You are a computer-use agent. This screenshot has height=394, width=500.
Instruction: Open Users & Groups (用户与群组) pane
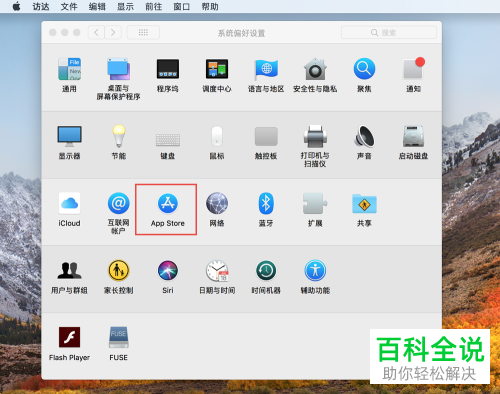[69, 277]
